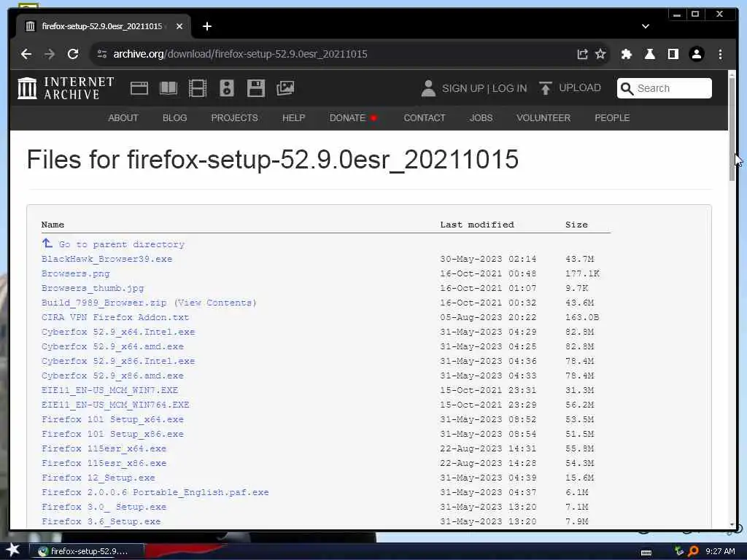Screen dimensions: 747x560
Task: Download BlackHawk_Browser39.exe
Action: point(107,259)
